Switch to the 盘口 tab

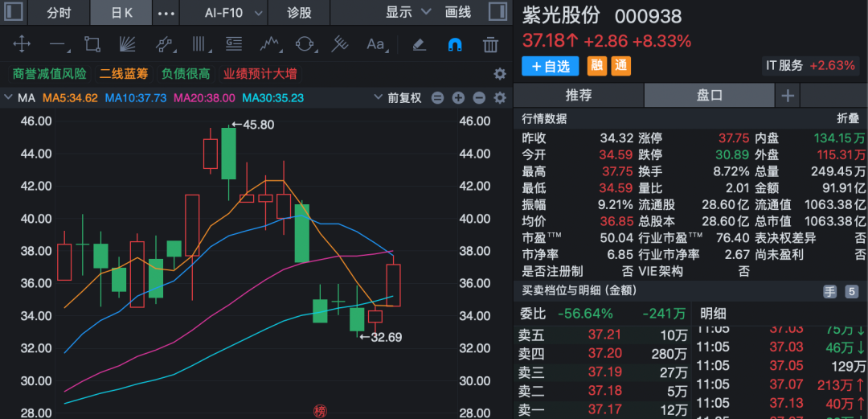tap(709, 96)
